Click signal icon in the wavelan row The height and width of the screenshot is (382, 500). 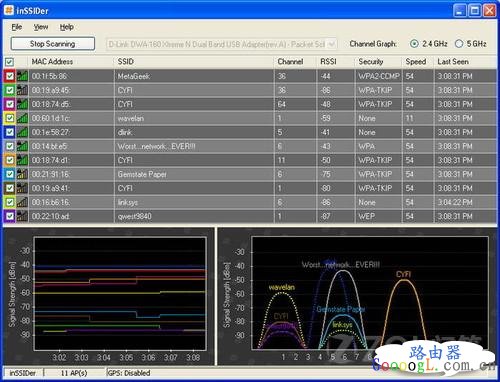click(x=22, y=118)
